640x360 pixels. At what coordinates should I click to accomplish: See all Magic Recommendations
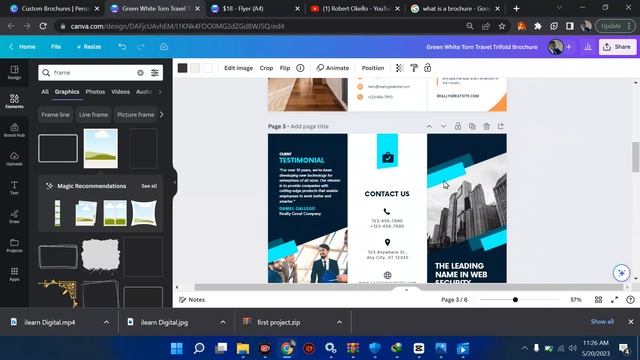coord(149,186)
